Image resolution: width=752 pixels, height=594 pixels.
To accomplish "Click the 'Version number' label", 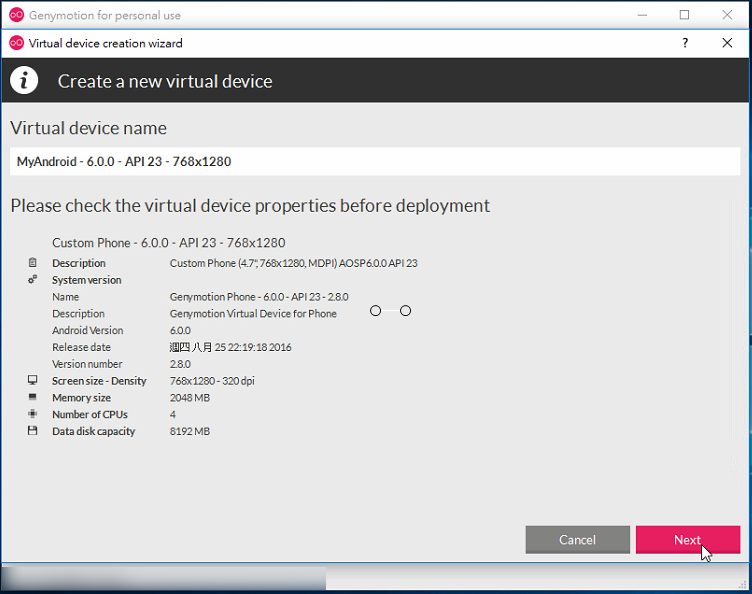I will [x=87, y=364].
